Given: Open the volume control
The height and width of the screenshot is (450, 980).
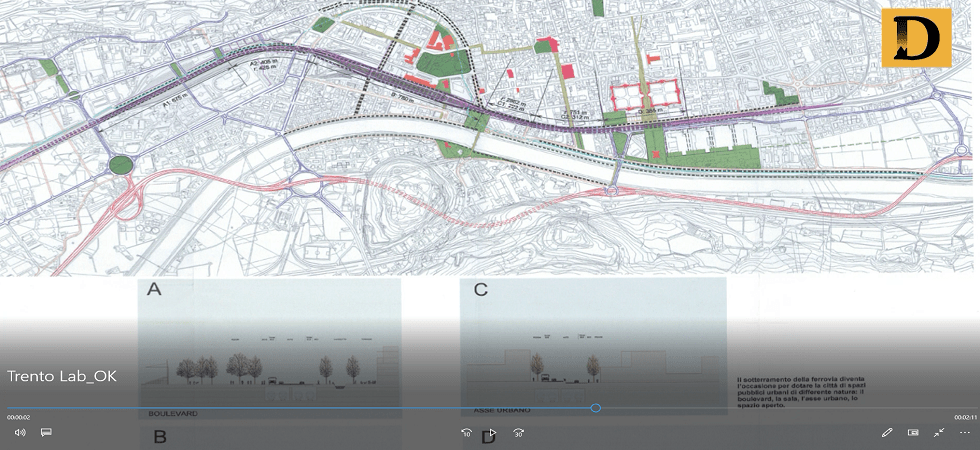Looking at the screenshot, I should 20,432.
